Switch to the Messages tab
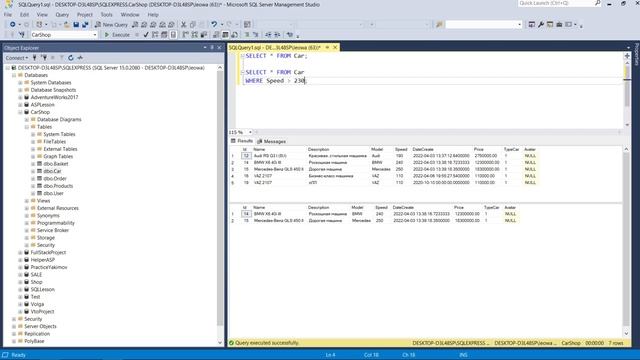Image resolution: width=640 pixels, height=360 pixels. [271, 141]
